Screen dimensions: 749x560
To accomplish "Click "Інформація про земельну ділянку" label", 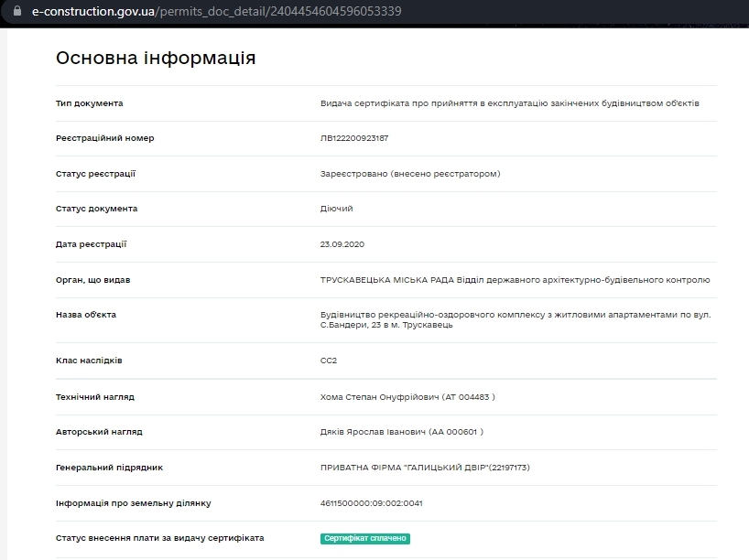I will pos(134,503).
